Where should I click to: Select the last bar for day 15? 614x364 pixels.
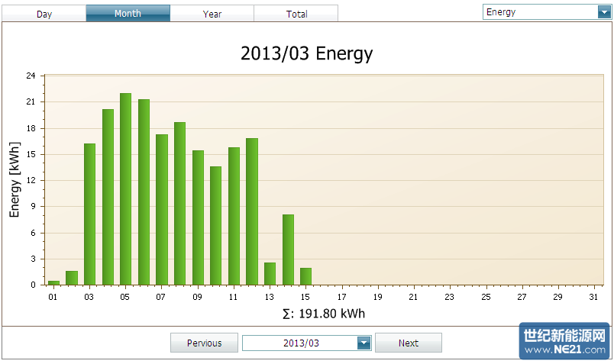[x=305, y=276]
